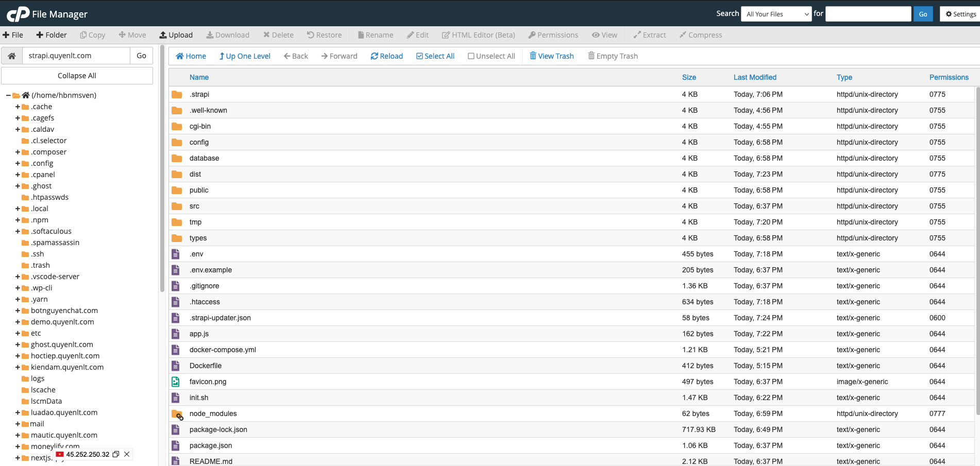The height and width of the screenshot is (466, 980).
Task: Collapse the /home/hbnmsven root tree node
Action: click(8, 95)
